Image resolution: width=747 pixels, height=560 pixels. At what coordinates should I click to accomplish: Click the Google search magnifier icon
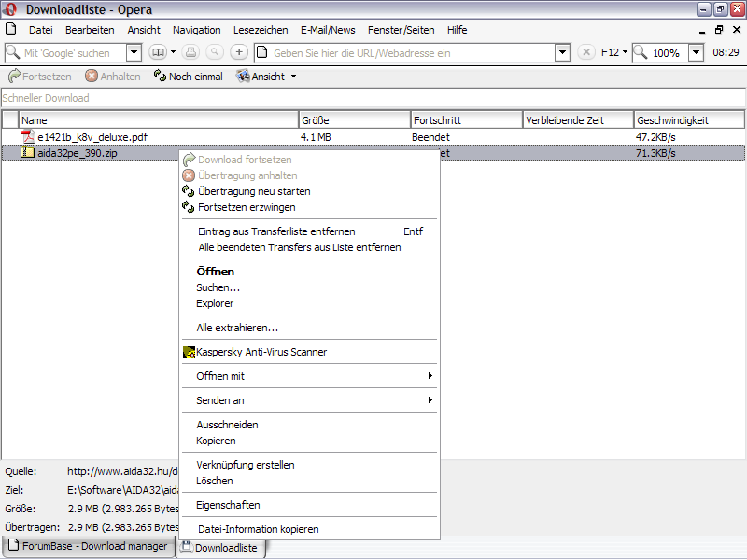(x=13, y=52)
